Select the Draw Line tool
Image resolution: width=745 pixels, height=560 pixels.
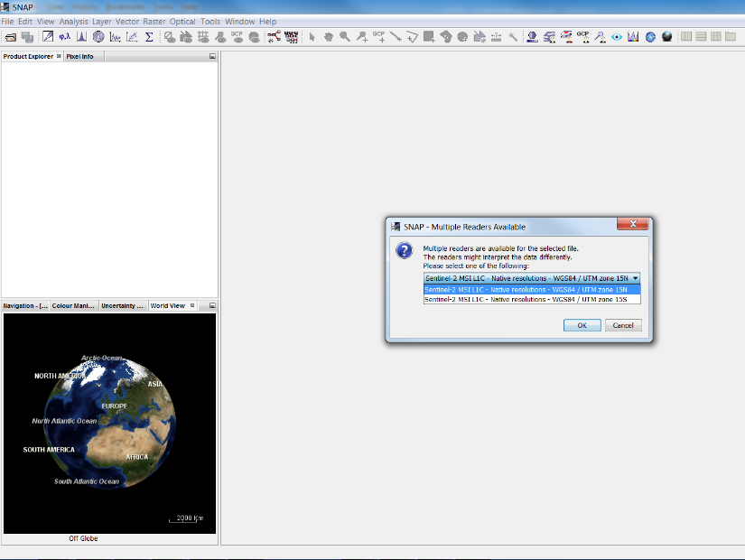[x=396, y=37]
